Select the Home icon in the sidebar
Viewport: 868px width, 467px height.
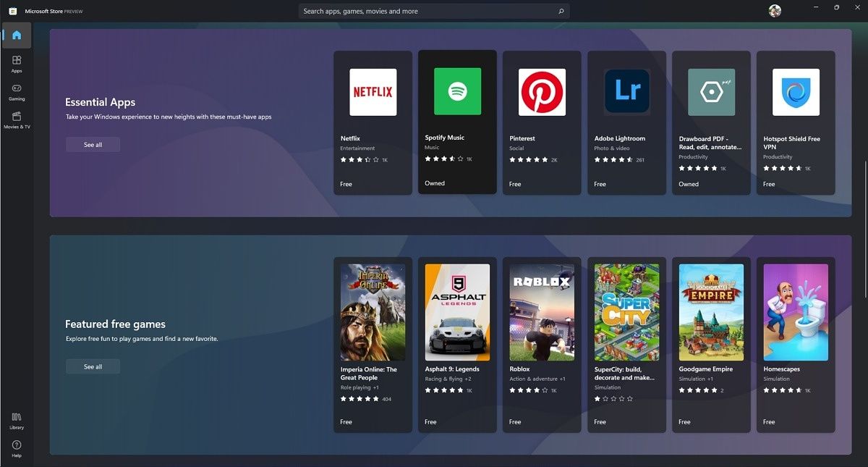16,34
